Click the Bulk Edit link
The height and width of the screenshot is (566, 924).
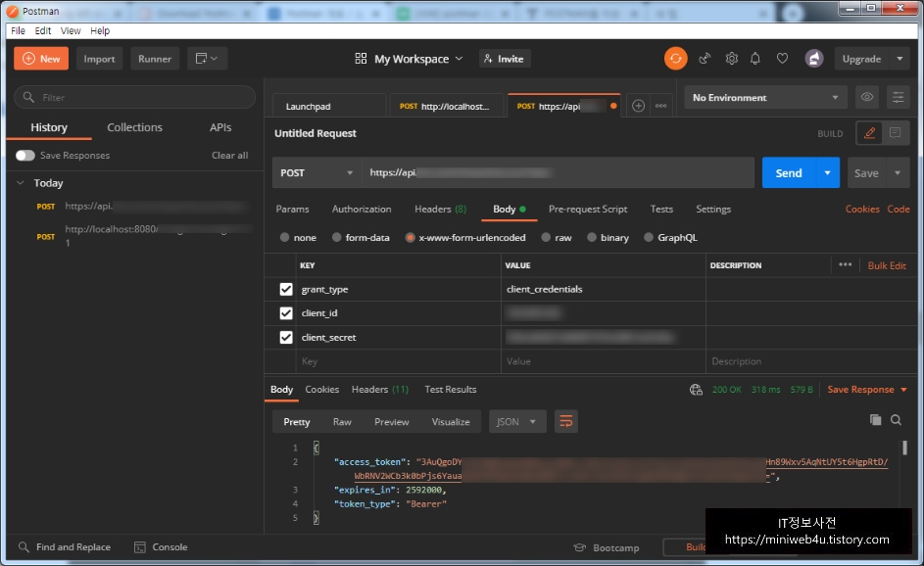(887, 265)
